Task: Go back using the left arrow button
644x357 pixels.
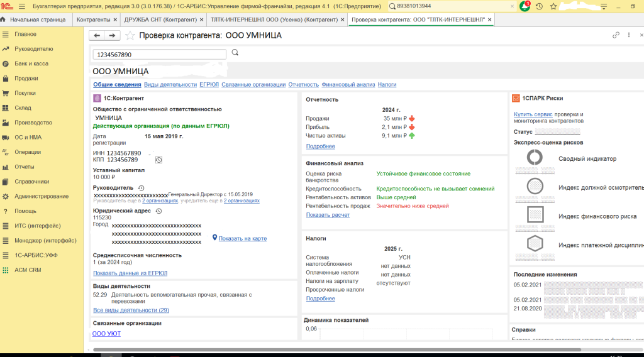Action: click(97, 36)
